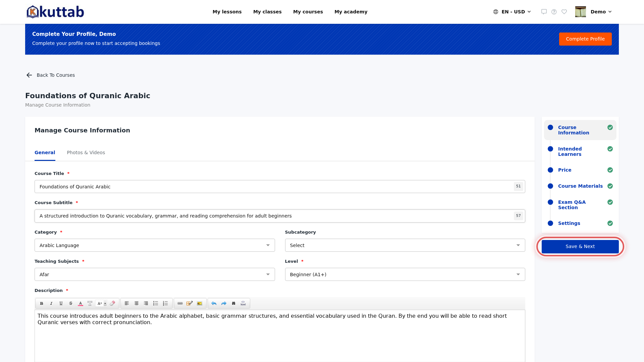Go to My academy menu
Image resolution: width=644 pixels, height=362 pixels.
point(351,12)
